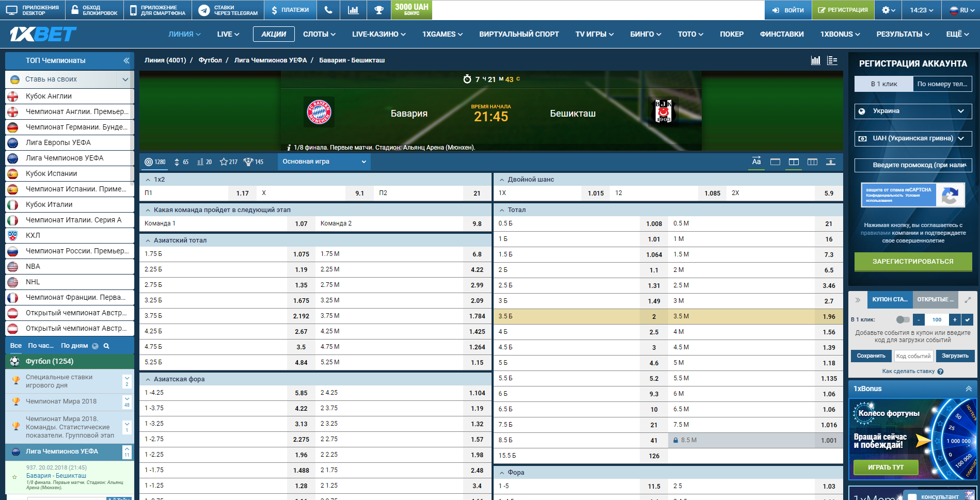Collapse the ТОП Чемпионаты sidebar panel

pos(126,60)
